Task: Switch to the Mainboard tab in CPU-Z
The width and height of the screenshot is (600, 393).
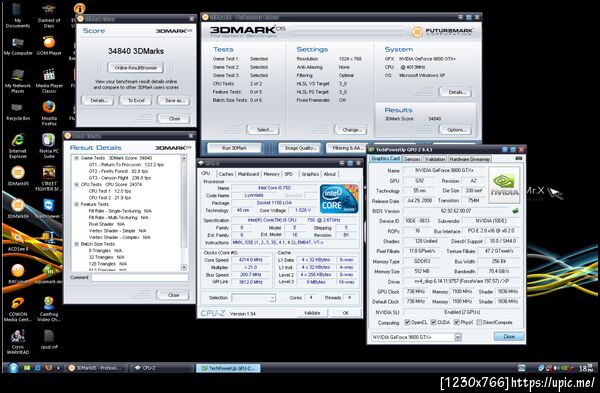Action: pos(248,174)
